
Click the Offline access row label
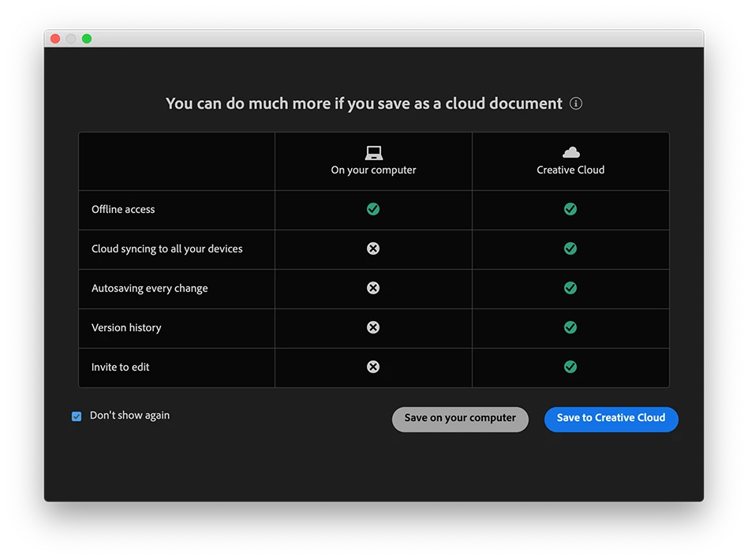pos(123,209)
